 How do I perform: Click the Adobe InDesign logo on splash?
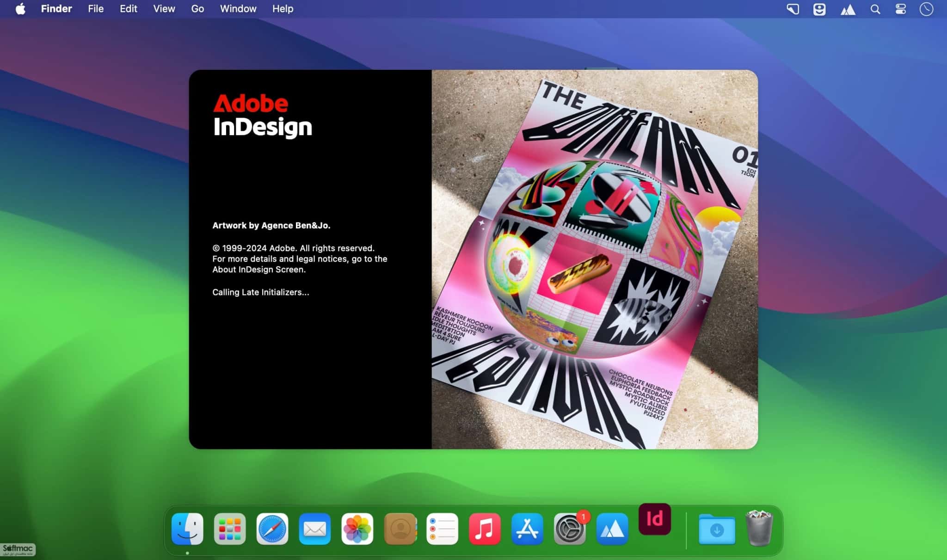click(x=262, y=116)
